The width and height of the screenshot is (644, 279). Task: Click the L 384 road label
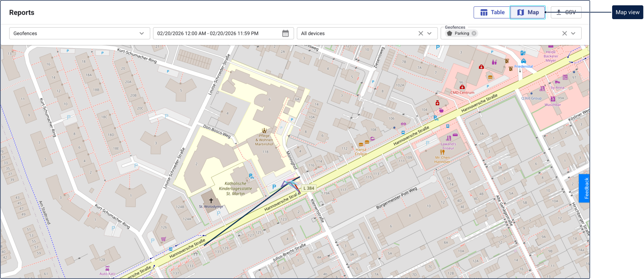[308, 188]
